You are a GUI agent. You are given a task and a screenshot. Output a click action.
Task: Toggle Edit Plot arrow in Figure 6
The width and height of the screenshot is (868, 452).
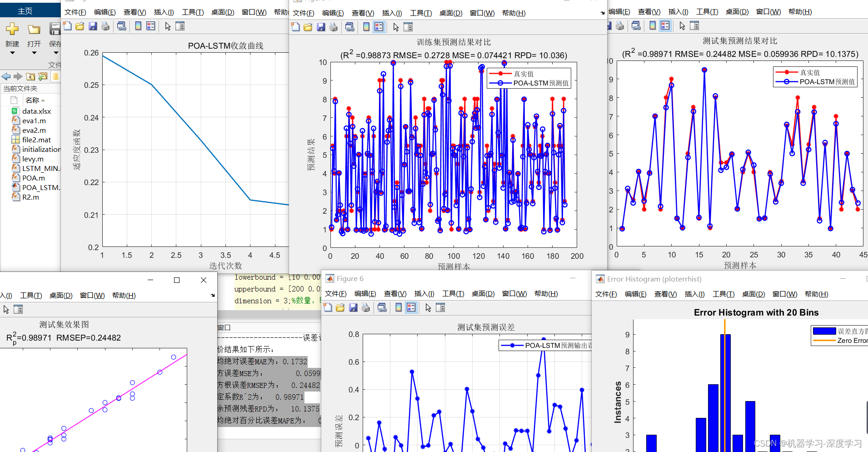428,307
